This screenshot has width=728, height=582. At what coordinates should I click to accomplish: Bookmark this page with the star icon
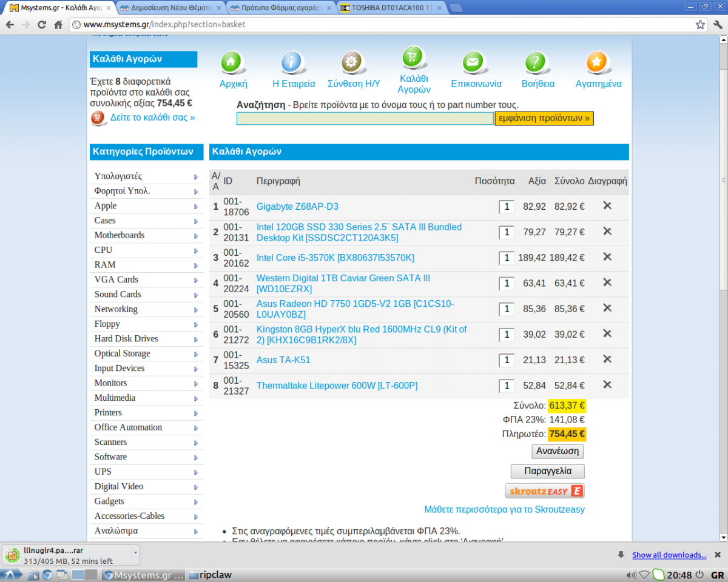[x=700, y=25]
